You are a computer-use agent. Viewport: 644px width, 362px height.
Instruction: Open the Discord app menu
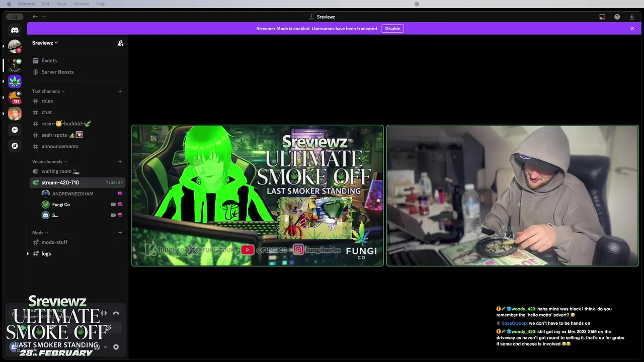click(26, 4)
